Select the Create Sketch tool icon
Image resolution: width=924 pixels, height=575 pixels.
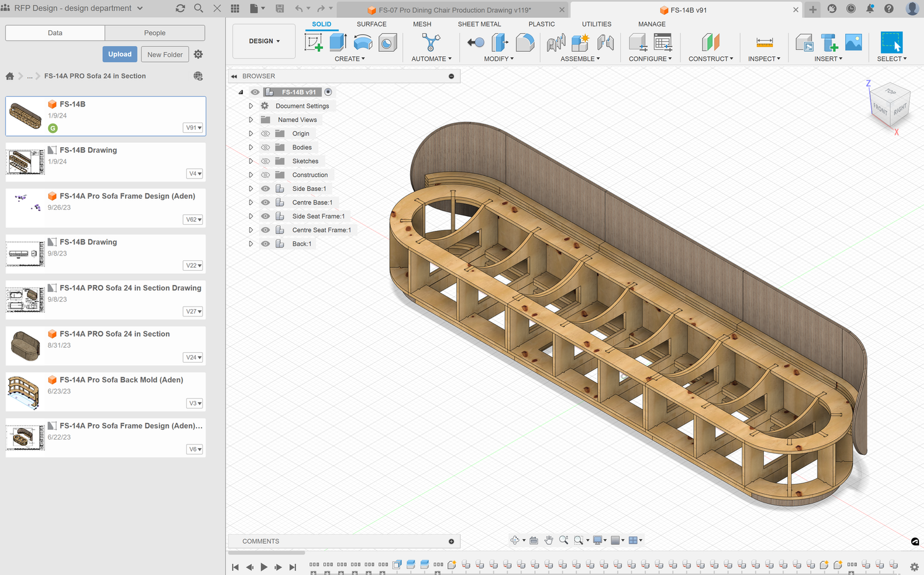pos(314,42)
